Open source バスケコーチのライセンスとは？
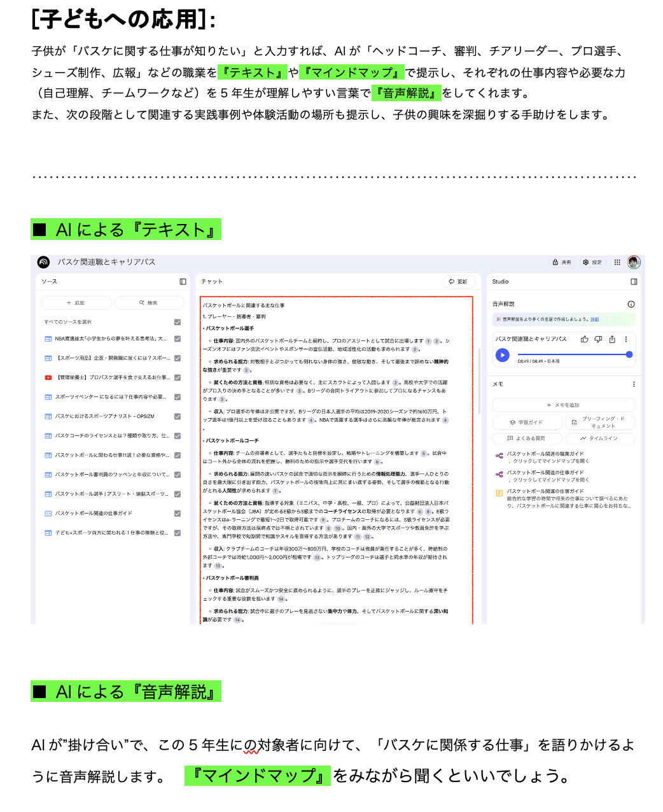The image size is (663, 812). click(x=112, y=436)
